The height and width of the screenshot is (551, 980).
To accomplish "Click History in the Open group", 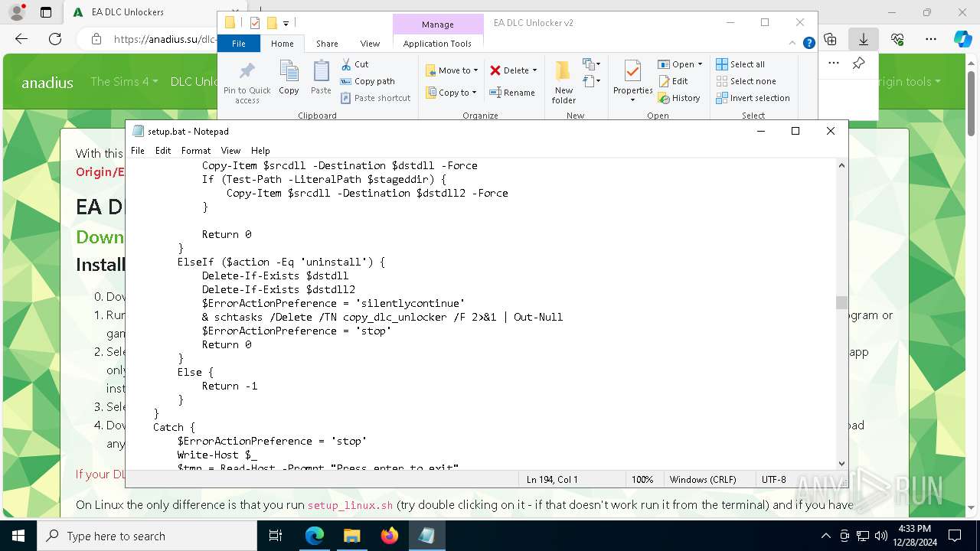I will click(679, 98).
